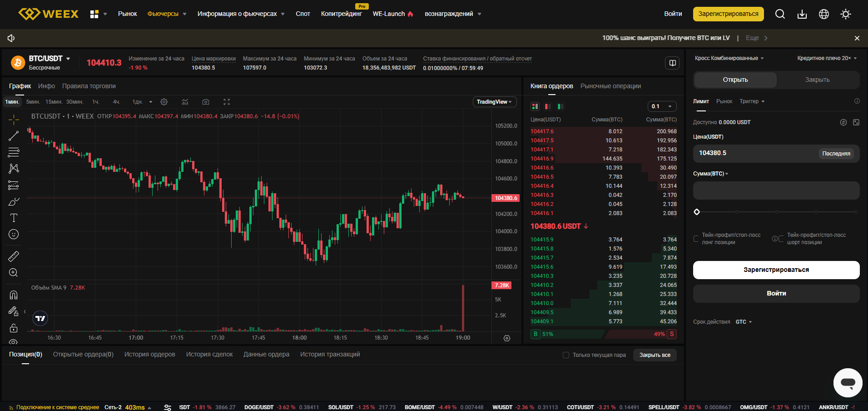
Task: Open the trading guide book icon
Action: click(x=673, y=63)
